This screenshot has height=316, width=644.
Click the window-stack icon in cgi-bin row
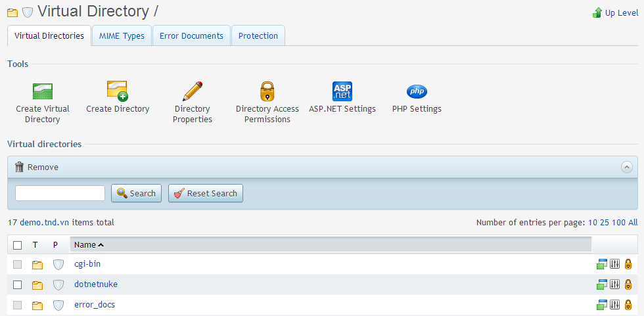(602, 264)
